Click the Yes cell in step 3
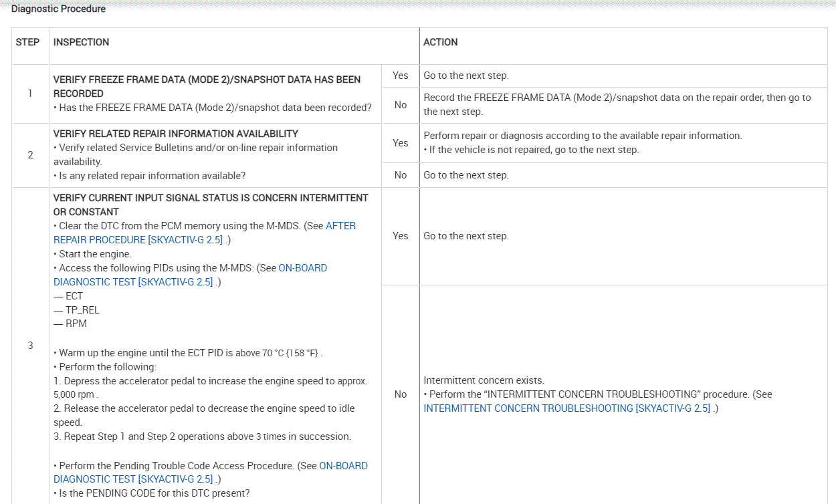The width and height of the screenshot is (836, 504). pyautogui.click(x=400, y=236)
